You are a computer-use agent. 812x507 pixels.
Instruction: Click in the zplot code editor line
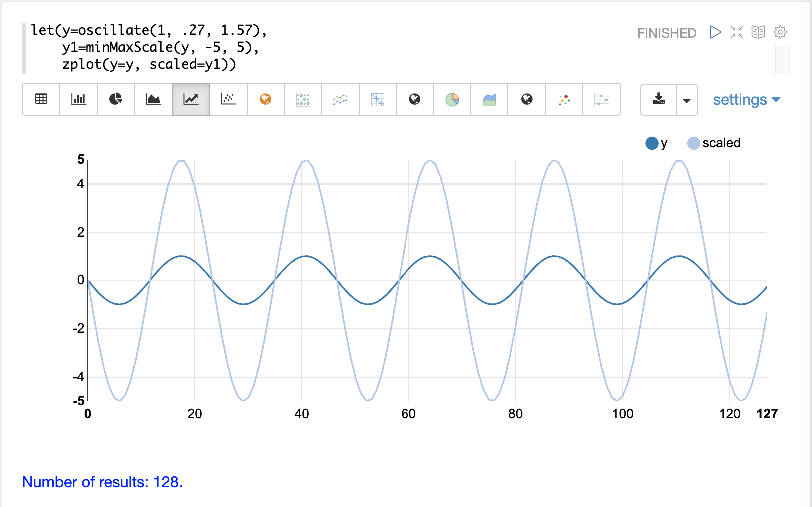coord(149,64)
